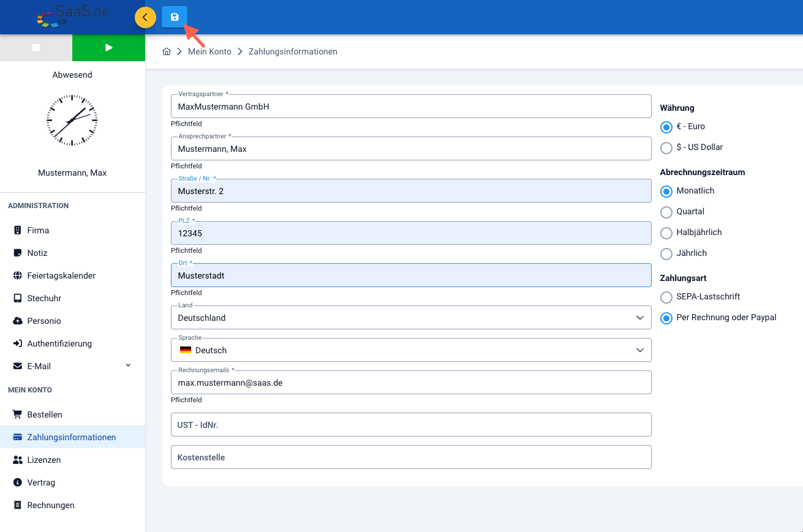The image size is (803, 532).
Task: Open Stechuhr menu item
Action: pos(72,298)
